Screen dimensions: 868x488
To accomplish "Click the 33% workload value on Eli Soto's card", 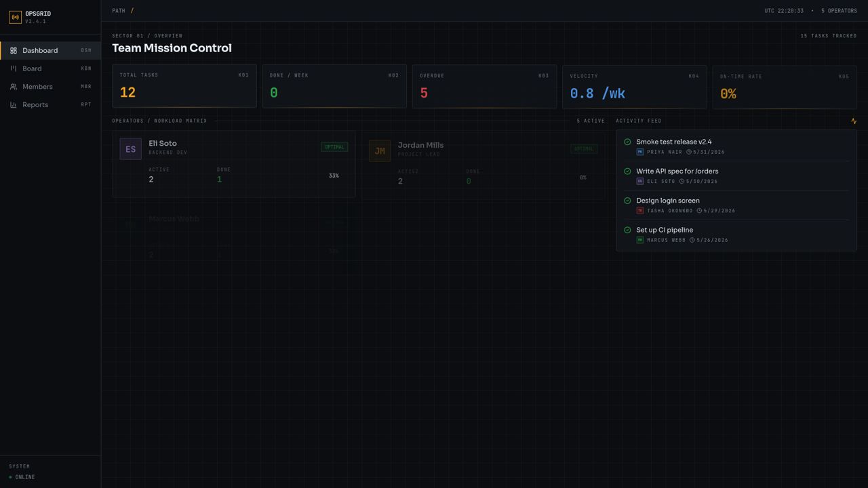I will tap(334, 176).
